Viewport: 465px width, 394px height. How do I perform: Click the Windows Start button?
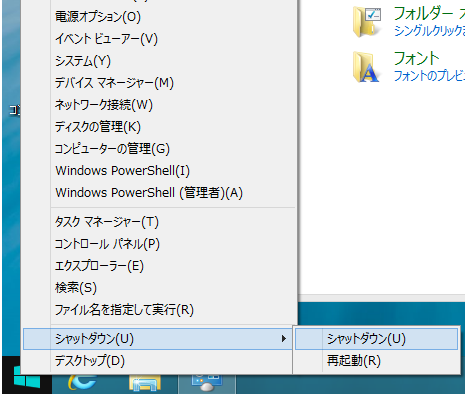(27, 377)
